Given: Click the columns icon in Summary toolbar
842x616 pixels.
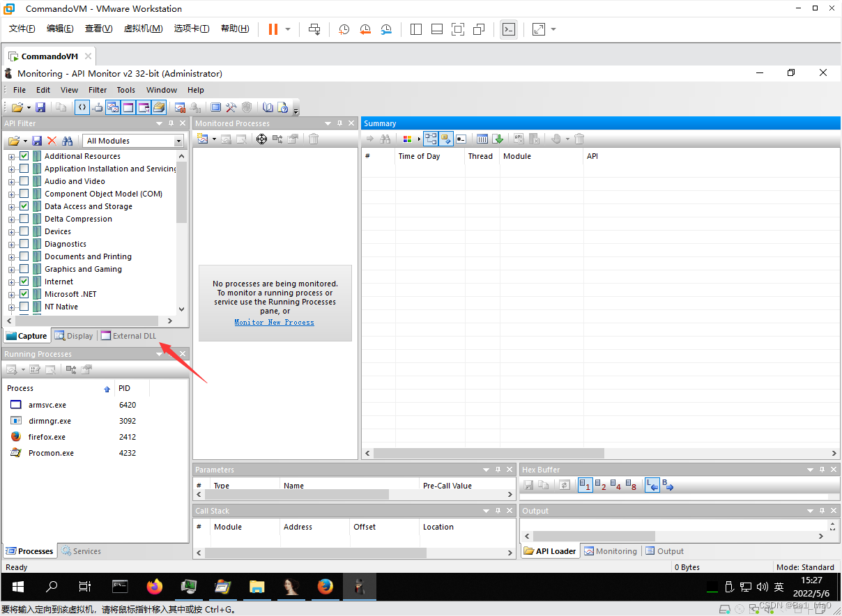Looking at the screenshot, I should 482,139.
